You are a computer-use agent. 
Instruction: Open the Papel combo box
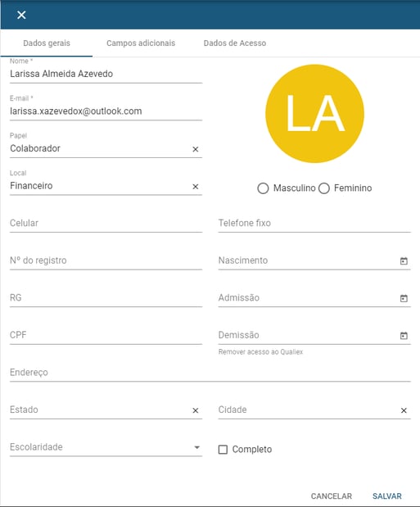pos(100,149)
